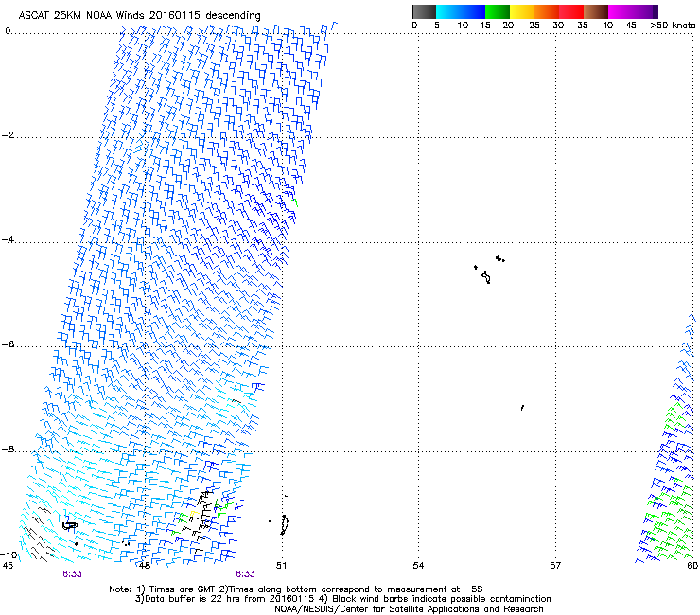The image size is (700, 615).
Task: Pick the red 30-35 knots legend segment
Action: tap(571, 11)
